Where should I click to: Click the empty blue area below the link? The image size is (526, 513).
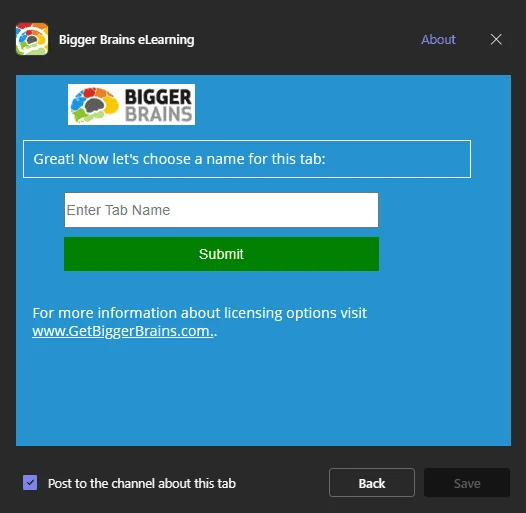coord(263,393)
